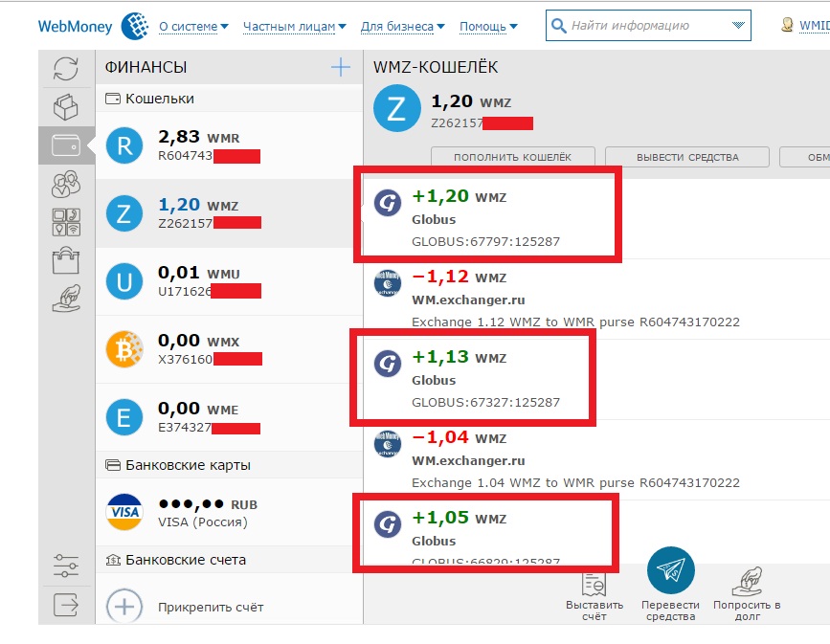Viewport: 830px width, 644px height.
Task: Click the ФИНАНСЫ panel title
Action: [146, 67]
